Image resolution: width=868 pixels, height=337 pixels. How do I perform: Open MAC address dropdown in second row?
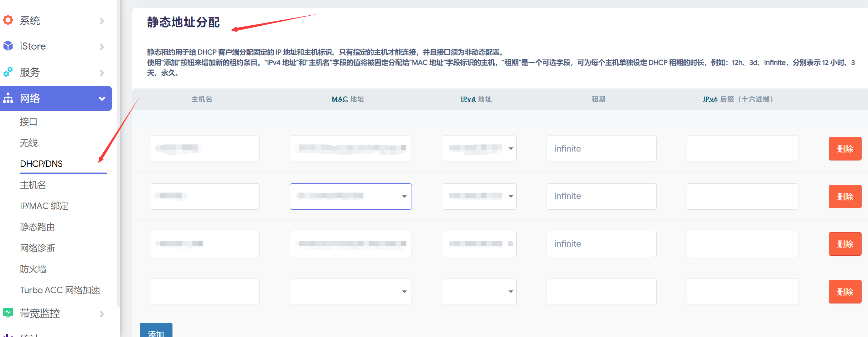pyautogui.click(x=404, y=196)
